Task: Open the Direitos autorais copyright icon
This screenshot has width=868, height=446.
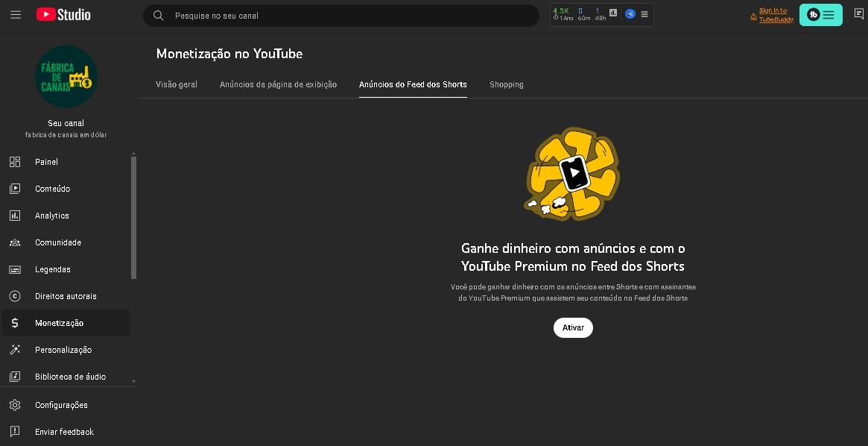Action: pyautogui.click(x=15, y=296)
